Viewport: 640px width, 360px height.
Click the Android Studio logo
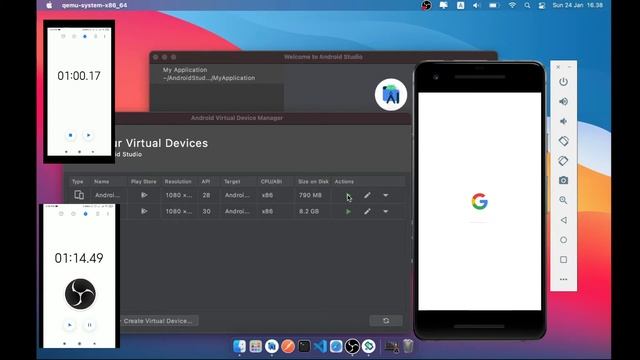391,95
